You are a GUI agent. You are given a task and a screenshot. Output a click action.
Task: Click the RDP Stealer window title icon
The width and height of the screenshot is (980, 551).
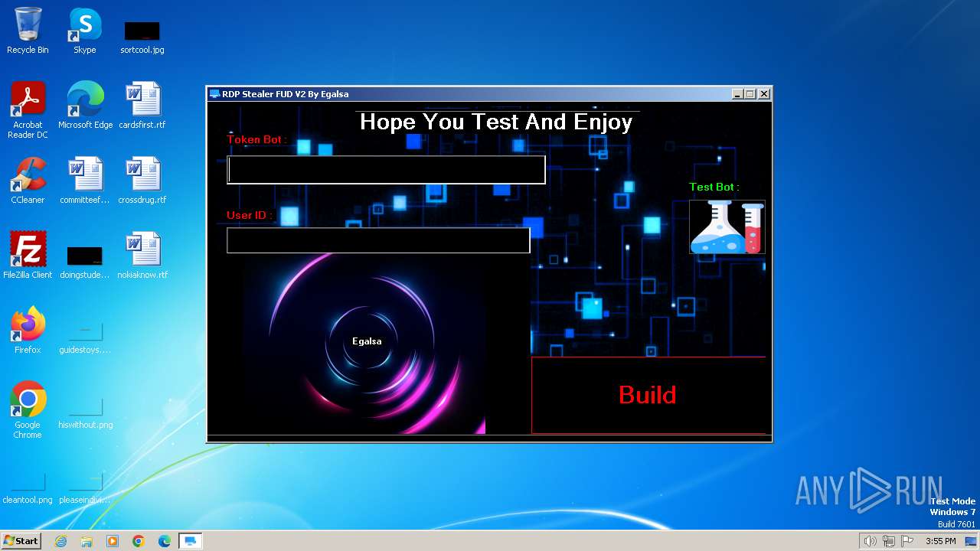[x=214, y=94]
